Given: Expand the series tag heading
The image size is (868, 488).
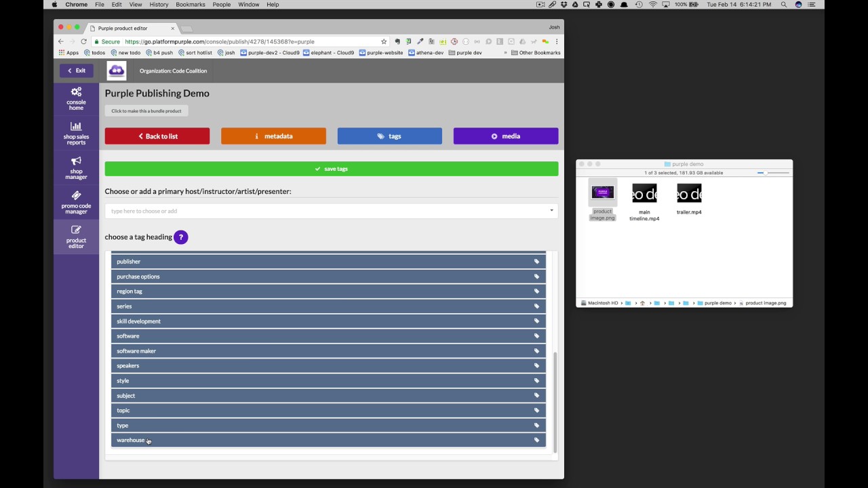Looking at the screenshot, I should (x=328, y=306).
